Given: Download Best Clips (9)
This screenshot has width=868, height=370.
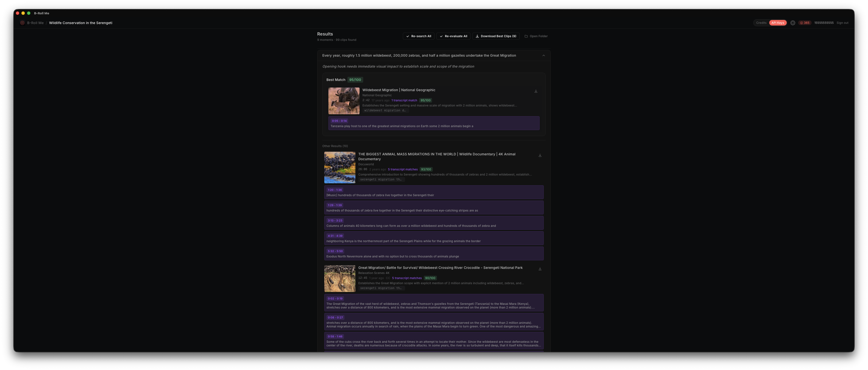Looking at the screenshot, I should pyautogui.click(x=496, y=36).
